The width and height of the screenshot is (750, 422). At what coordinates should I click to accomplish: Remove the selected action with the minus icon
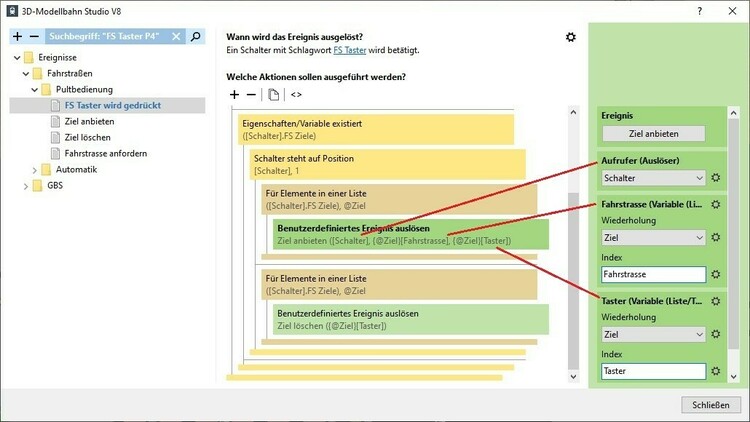point(251,95)
